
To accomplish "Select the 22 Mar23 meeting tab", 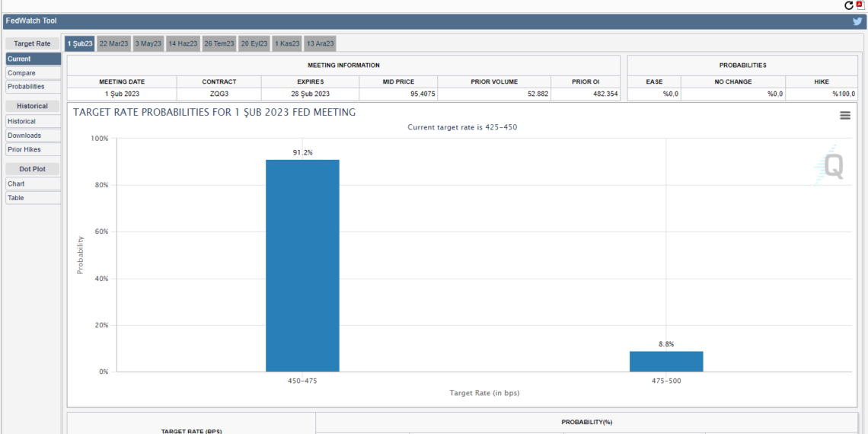I will point(114,43).
